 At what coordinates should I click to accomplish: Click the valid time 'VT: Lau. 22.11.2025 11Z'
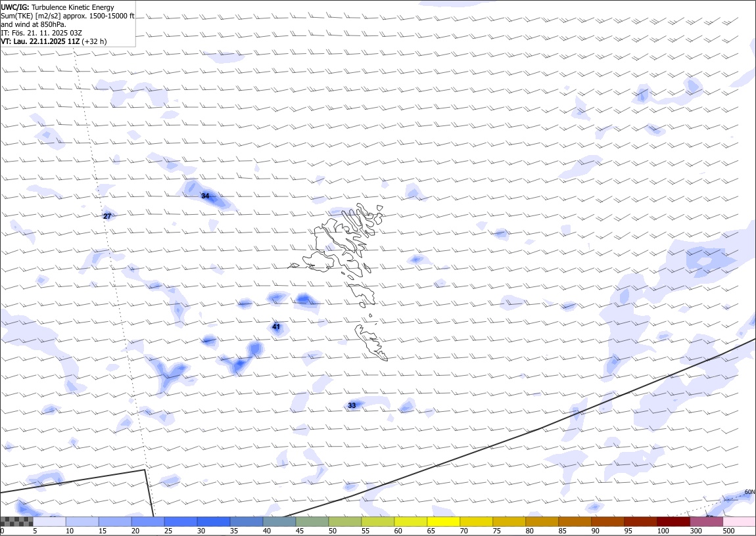(41, 41)
